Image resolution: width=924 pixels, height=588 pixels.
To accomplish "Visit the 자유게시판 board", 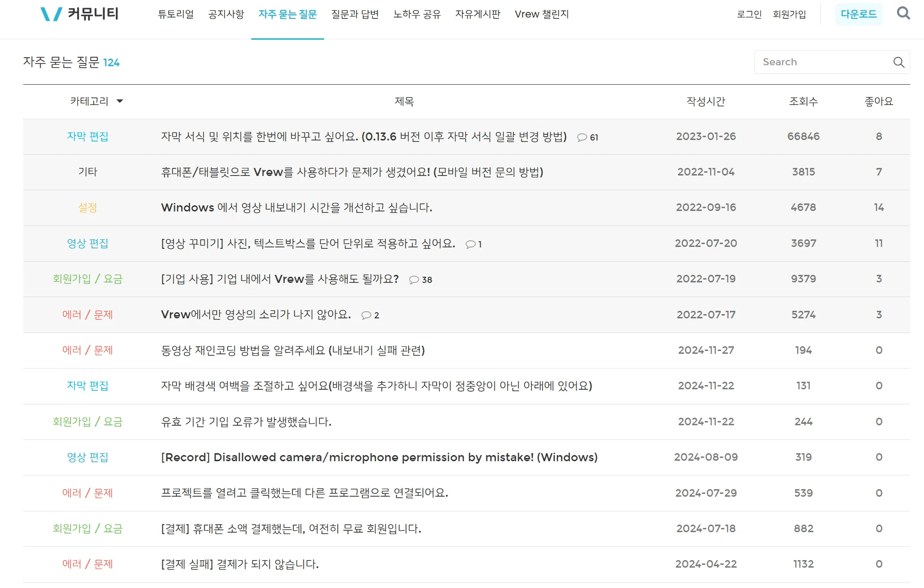I will 478,14.
